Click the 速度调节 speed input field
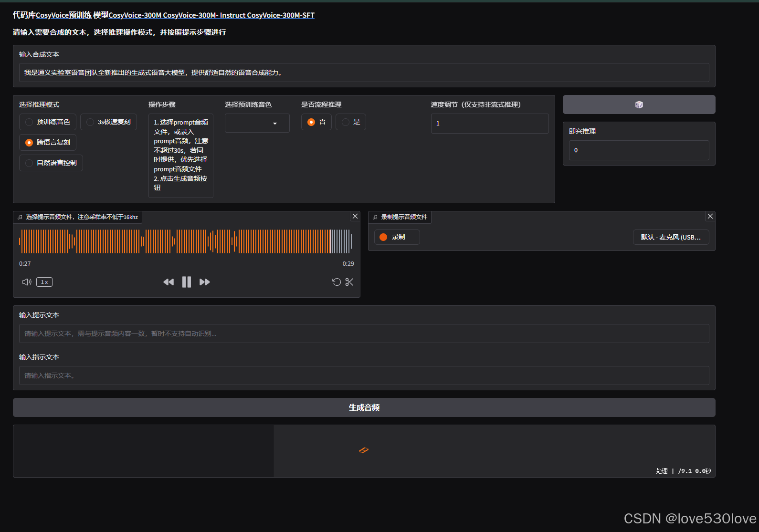Screen dimensions: 759x532 tap(490, 124)
